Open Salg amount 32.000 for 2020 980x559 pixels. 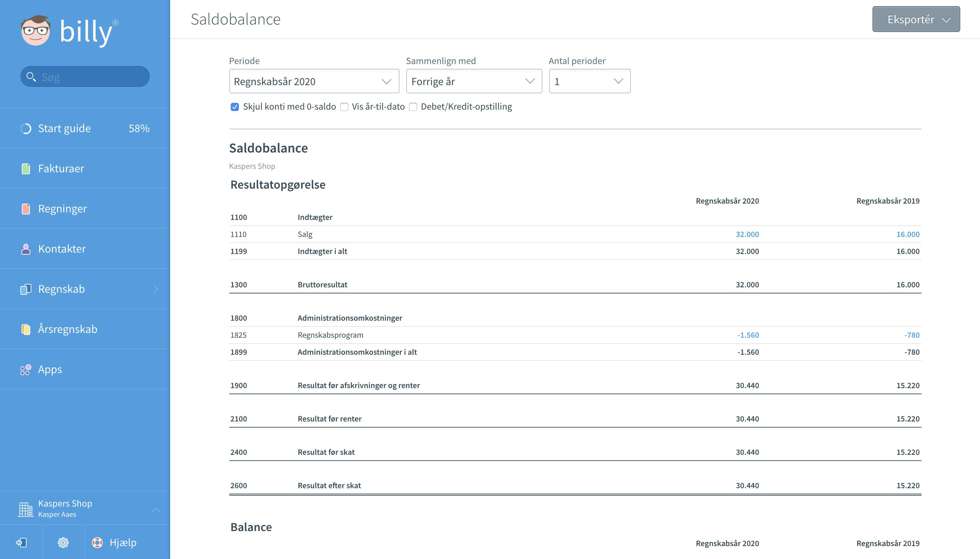(x=747, y=234)
